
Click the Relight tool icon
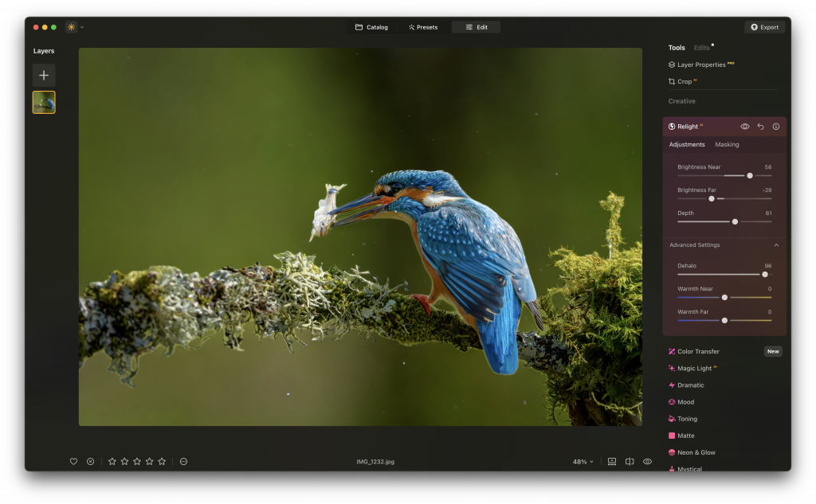coord(672,127)
